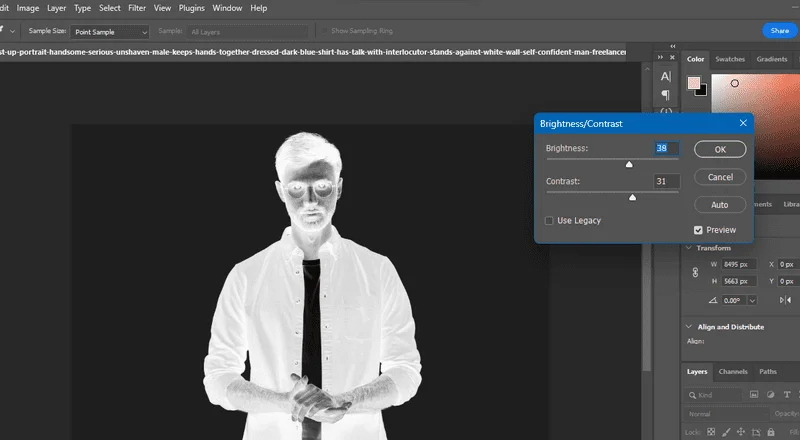This screenshot has height=440, width=800.
Task: Click the foreground color swatch
Action: 694,83
